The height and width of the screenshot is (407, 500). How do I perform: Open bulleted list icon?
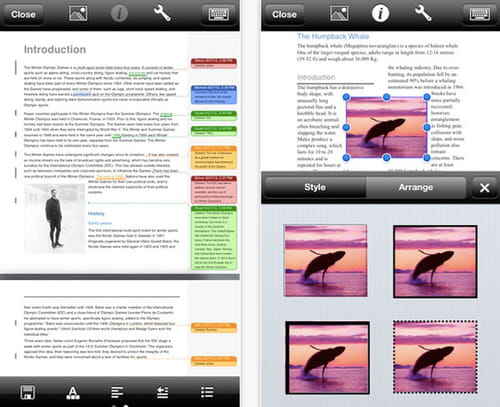click(207, 392)
